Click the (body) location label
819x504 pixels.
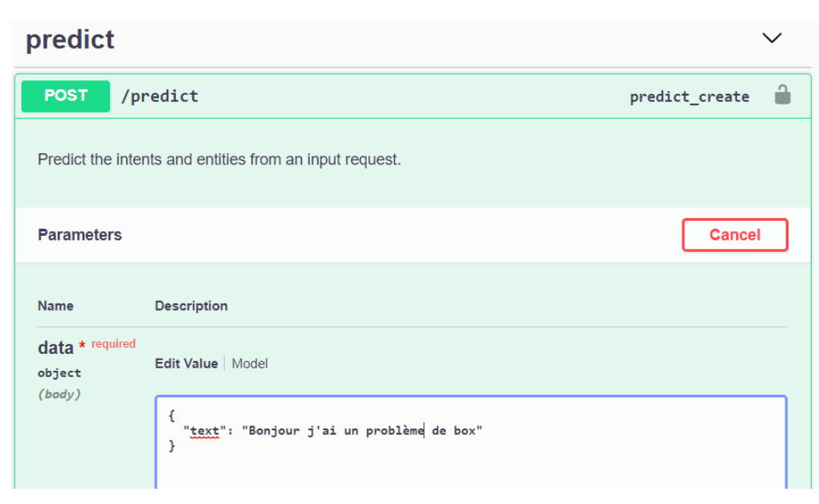(59, 394)
